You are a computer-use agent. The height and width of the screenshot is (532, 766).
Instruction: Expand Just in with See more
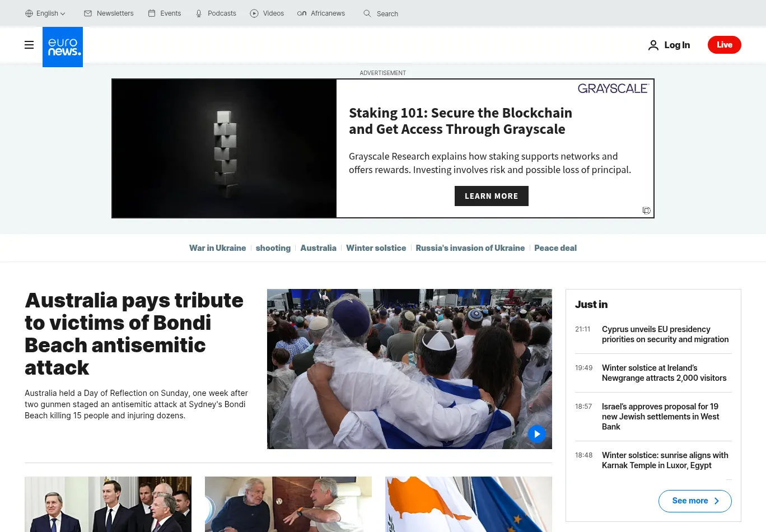point(694,501)
